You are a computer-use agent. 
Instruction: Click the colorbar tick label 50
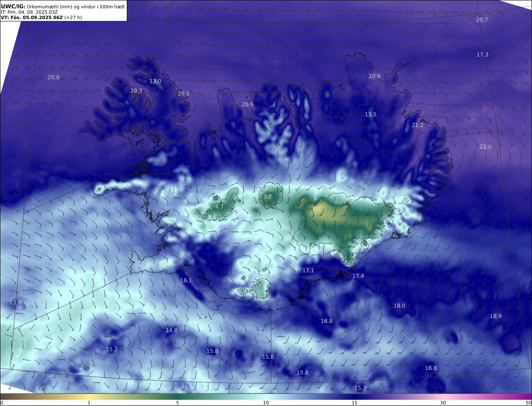tap(529, 403)
